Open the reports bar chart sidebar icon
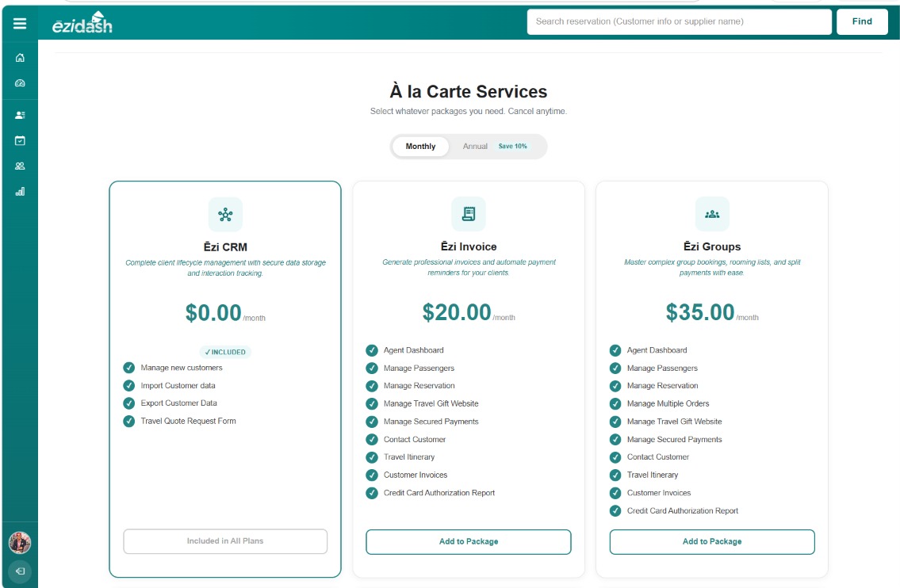Screen dimensions: 900x588 click(x=20, y=192)
